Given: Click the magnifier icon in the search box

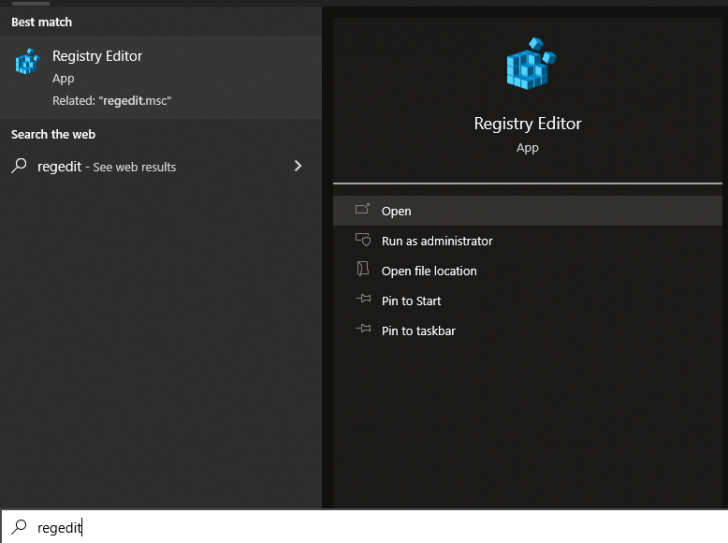Looking at the screenshot, I should click(x=19, y=526).
